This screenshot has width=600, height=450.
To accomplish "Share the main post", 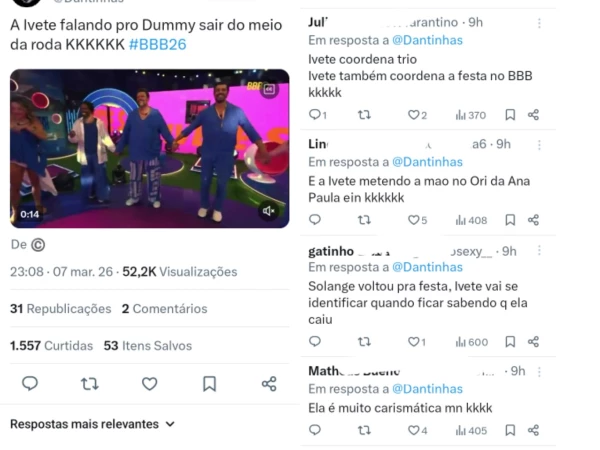I will coord(269,383).
